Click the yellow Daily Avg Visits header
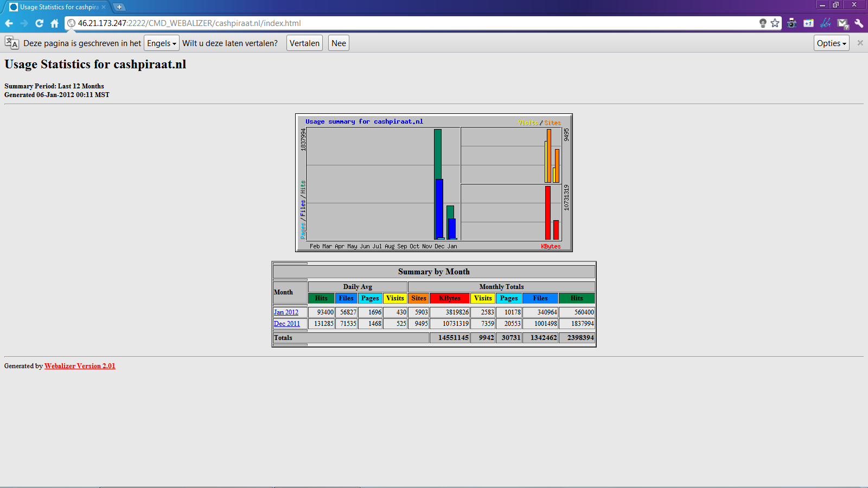868x488 pixels. click(x=395, y=298)
